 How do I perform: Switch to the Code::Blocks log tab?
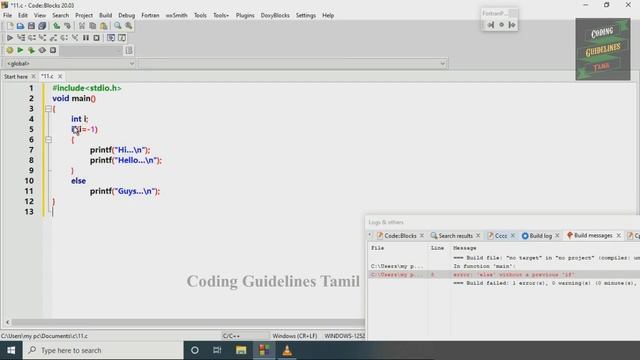tap(400, 236)
